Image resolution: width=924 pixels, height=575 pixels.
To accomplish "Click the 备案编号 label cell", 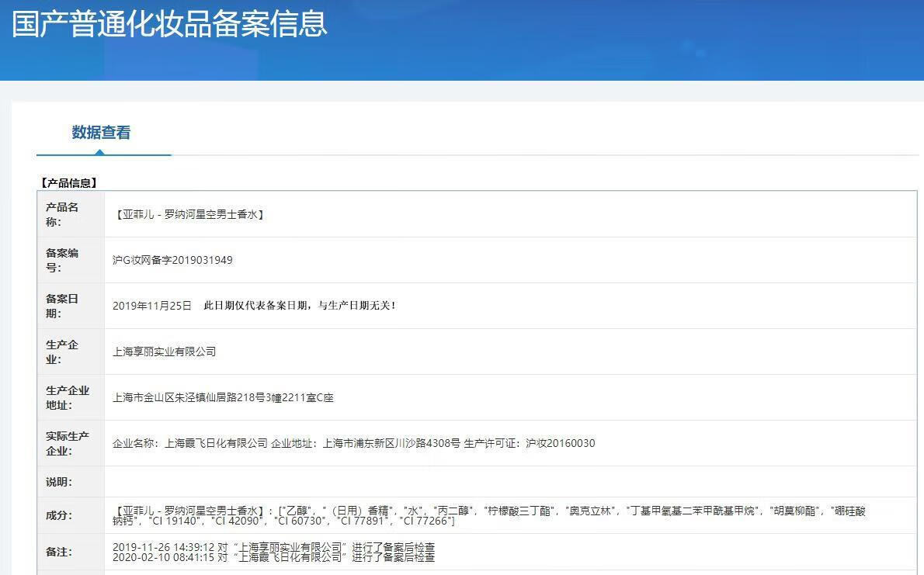I will click(71, 260).
